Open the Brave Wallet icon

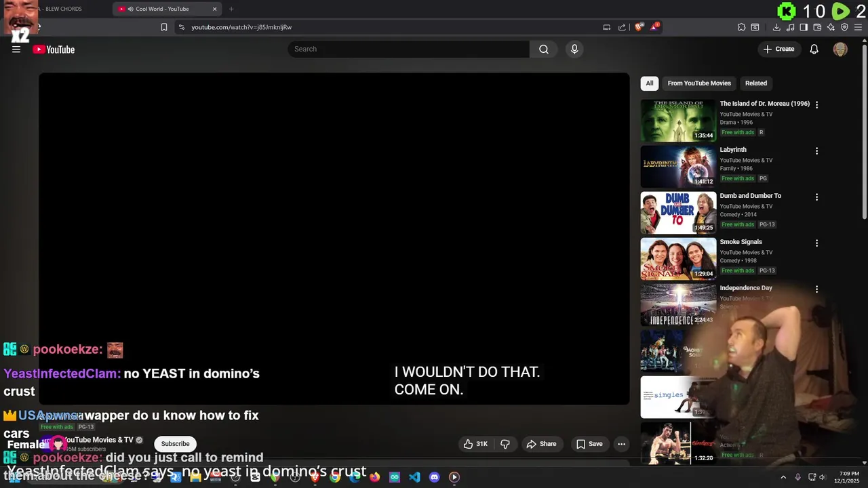tap(817, 27)
